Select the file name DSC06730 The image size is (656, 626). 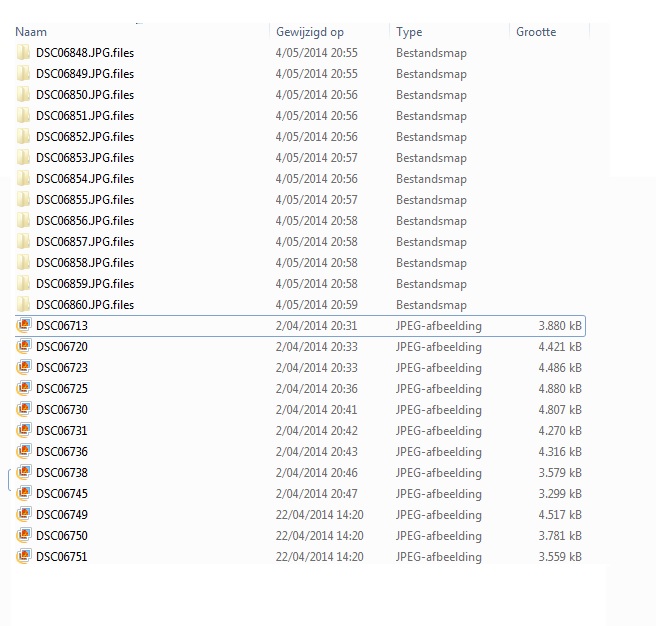tap(62, 410)
